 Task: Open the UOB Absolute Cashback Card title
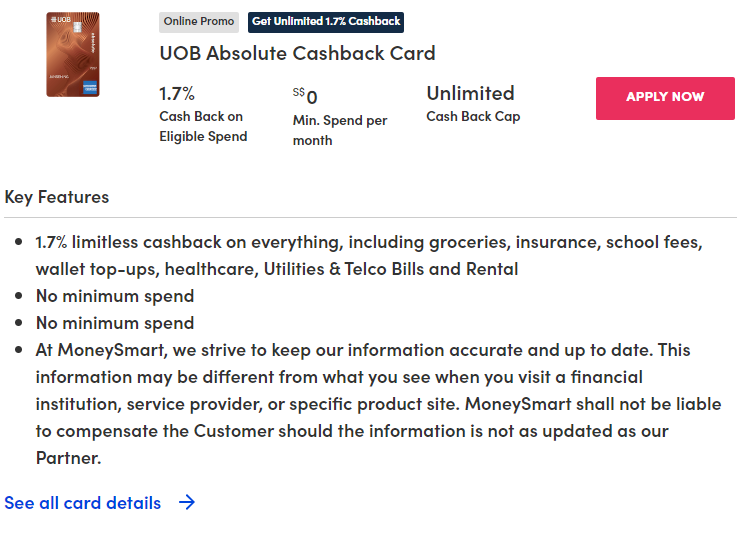[297, 53]
